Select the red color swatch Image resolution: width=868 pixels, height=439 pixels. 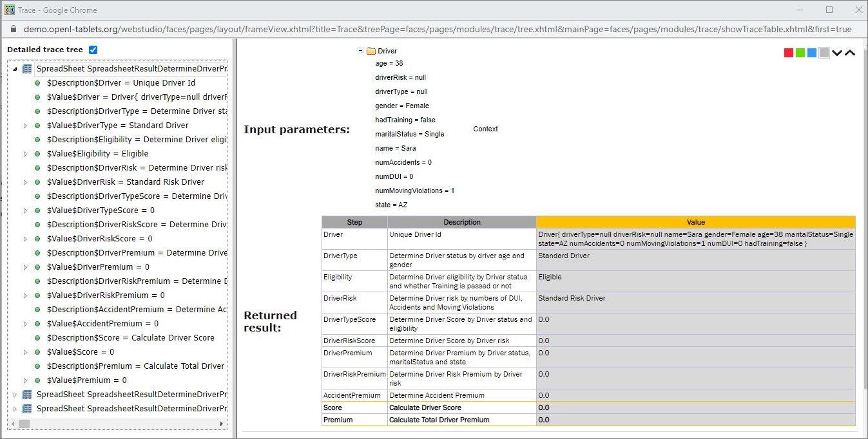(788, 53)
